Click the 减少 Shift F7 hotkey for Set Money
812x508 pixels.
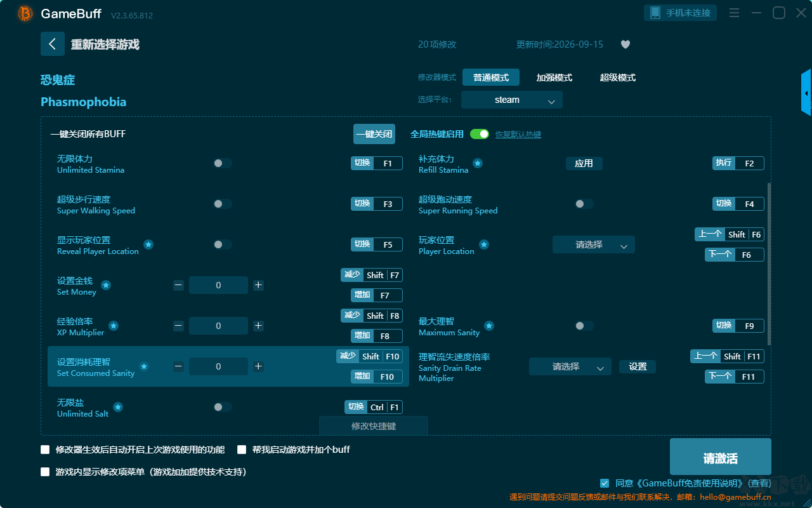pyautogui.click(x=372, y=275)
